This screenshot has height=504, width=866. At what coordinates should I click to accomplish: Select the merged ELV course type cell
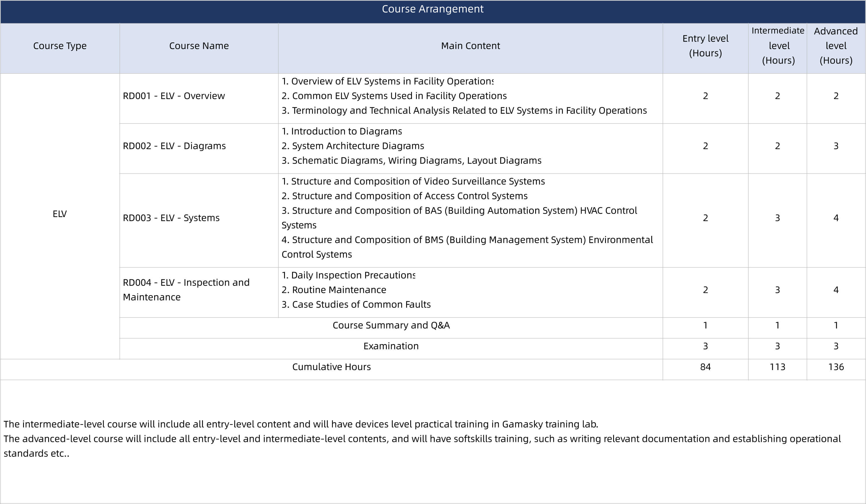(60, 214)
